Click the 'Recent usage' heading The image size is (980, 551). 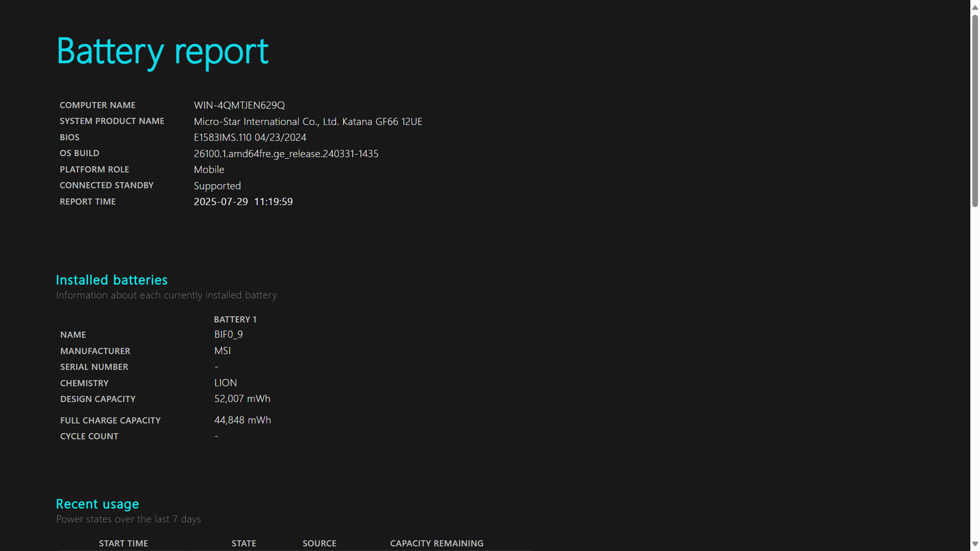point(97,504)
